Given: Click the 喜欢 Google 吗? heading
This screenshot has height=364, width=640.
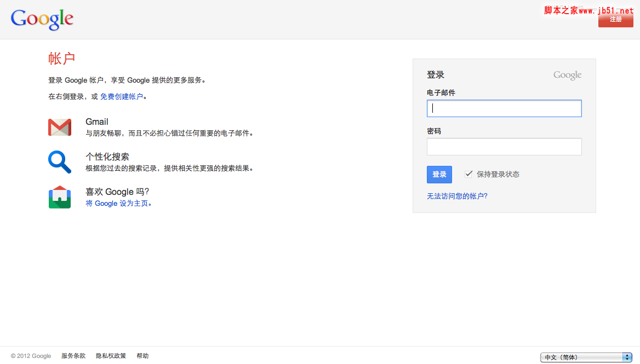Looking at the screenshot, I should [x=117, y=192].
